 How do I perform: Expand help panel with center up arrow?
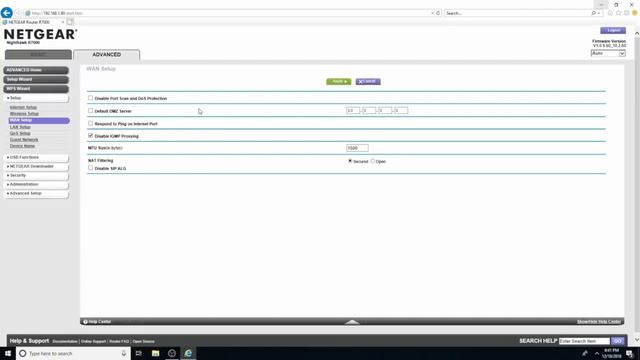point(352,322)
